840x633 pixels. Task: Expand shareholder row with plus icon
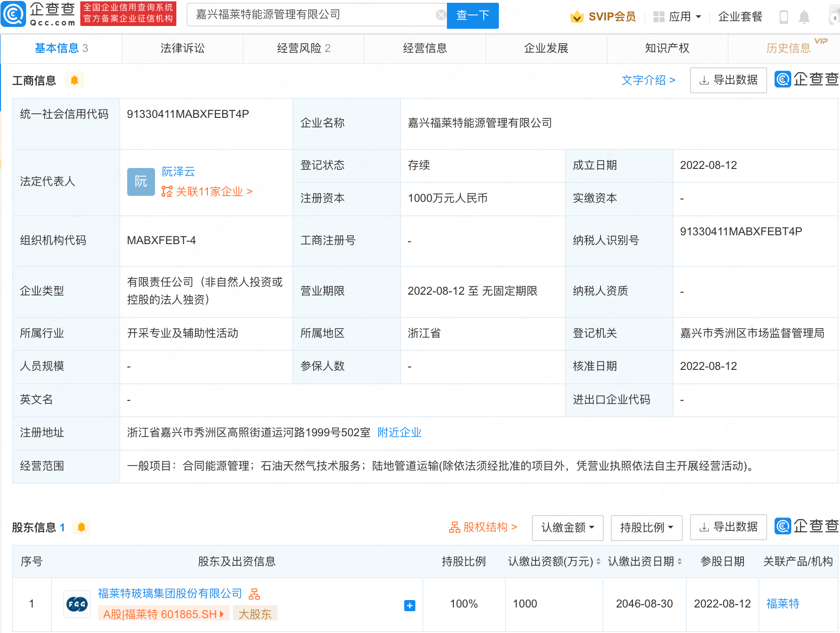[x=410, y=605]
